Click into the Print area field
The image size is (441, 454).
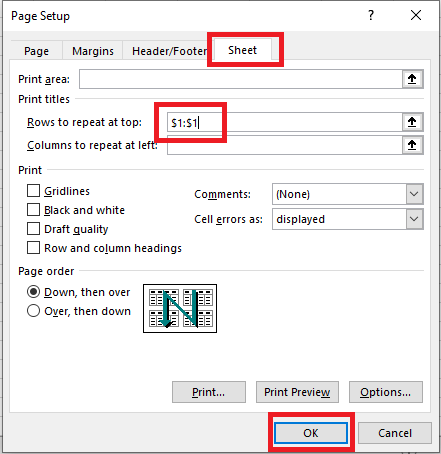(x=241, y=79)
